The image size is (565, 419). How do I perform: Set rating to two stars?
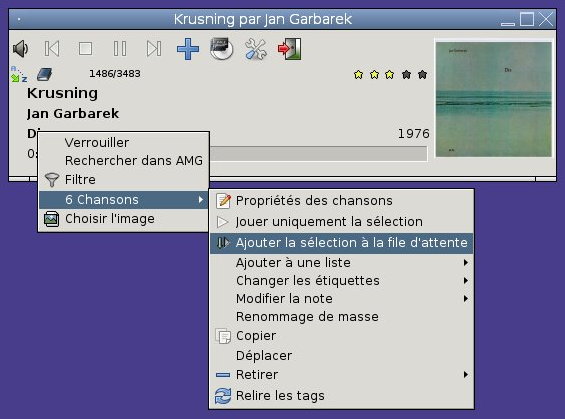point(374,75)
